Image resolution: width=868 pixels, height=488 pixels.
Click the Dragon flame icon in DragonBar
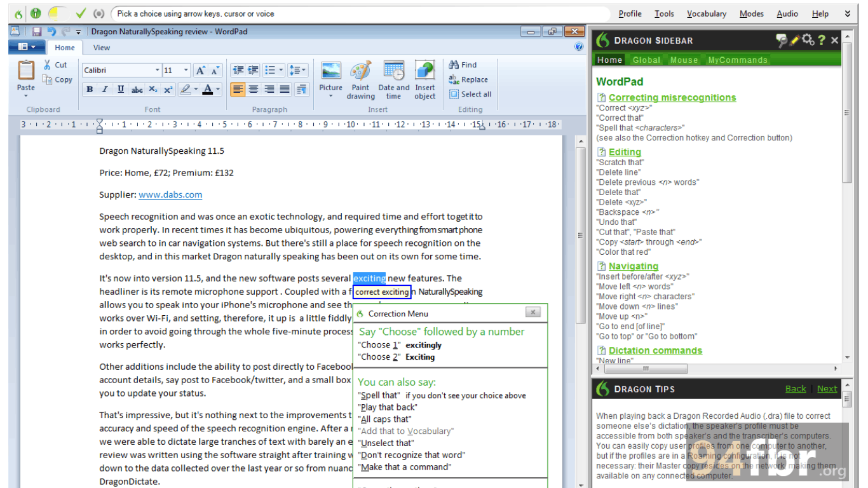pos(18,13)
